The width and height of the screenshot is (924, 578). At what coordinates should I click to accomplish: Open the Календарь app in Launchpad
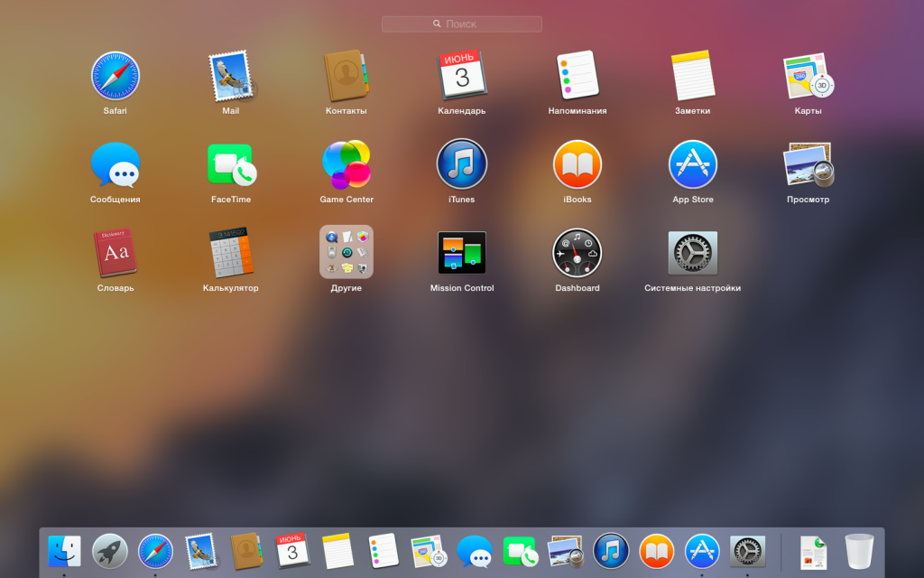click(462, 76)
